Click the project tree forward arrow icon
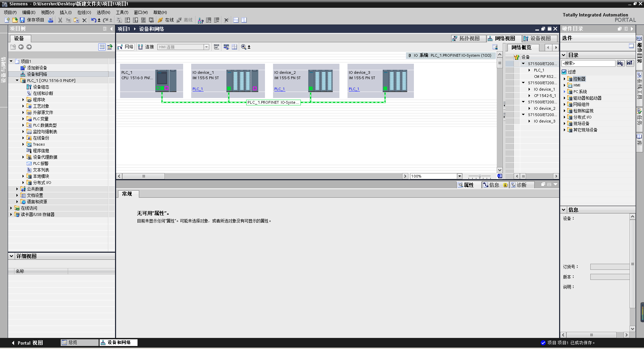Screen dimensions: 644x349 [29, 47]
